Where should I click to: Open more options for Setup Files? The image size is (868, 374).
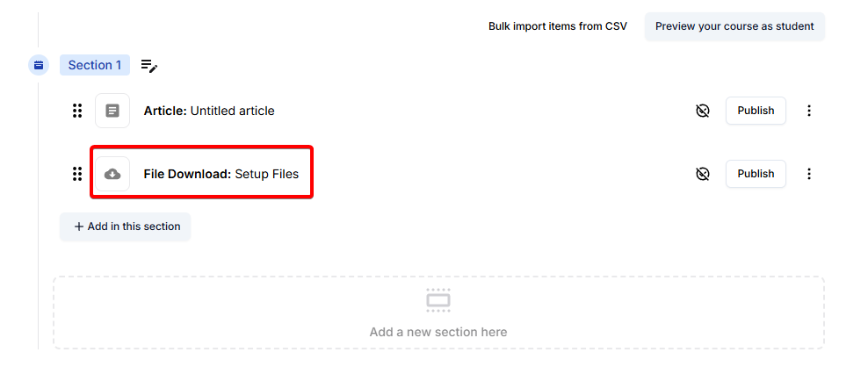click(x=809, y=174)
